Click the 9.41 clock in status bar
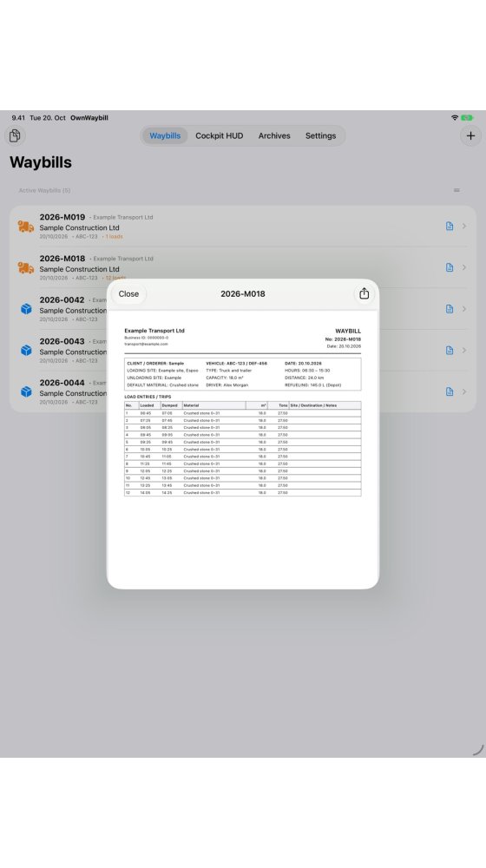Screen dimensions: 486x868 tap(18, 118)
